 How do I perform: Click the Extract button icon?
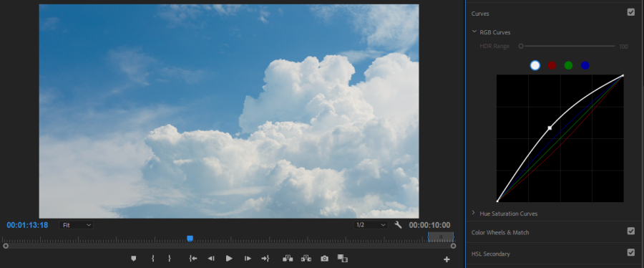coord(306,259)
